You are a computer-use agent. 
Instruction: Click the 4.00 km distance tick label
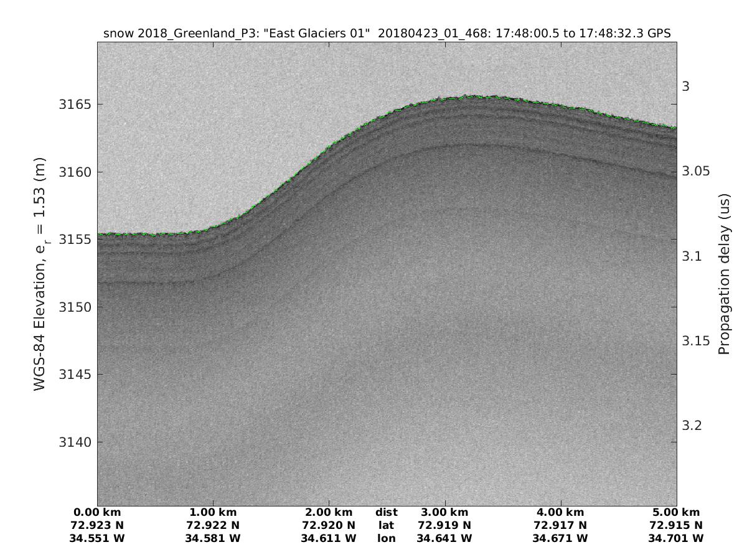[x=560, y=513]
